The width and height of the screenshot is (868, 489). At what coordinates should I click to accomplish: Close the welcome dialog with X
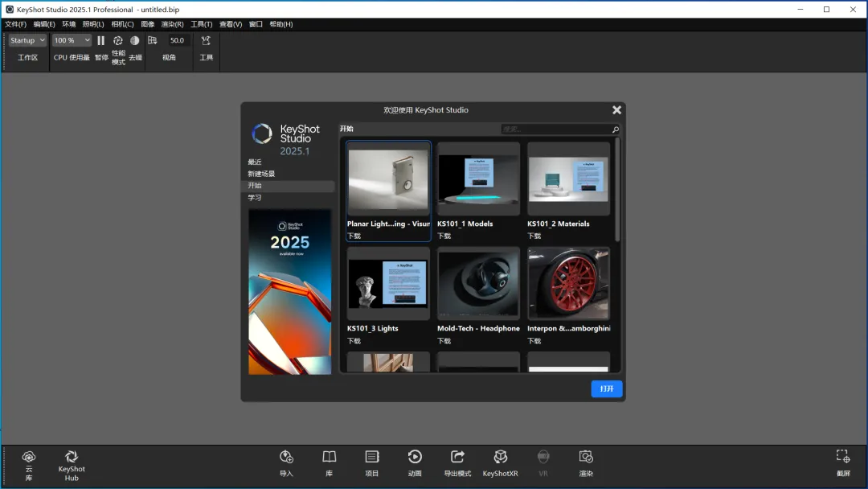(616, 110)
